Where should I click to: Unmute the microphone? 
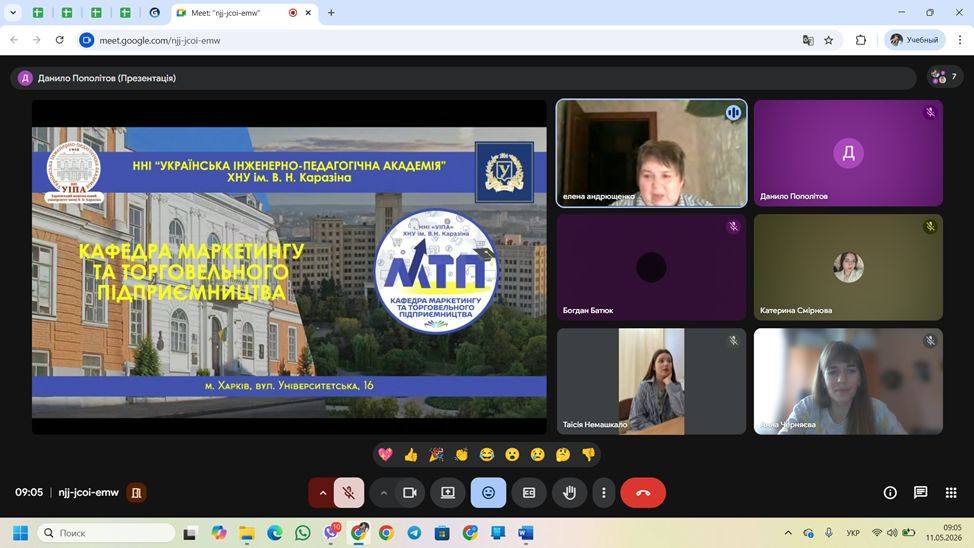coord(349,493)
